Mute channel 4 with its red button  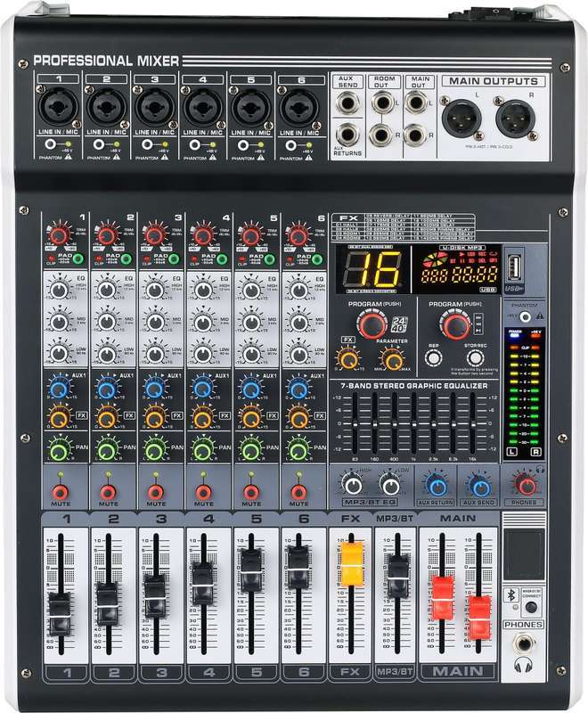pos(203,491)
